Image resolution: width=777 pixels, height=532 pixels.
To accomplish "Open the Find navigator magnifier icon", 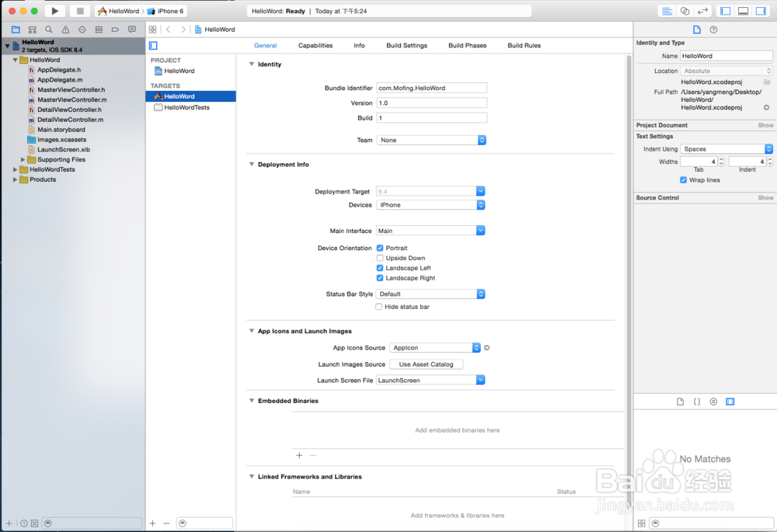I will click(x=48, y=30).
